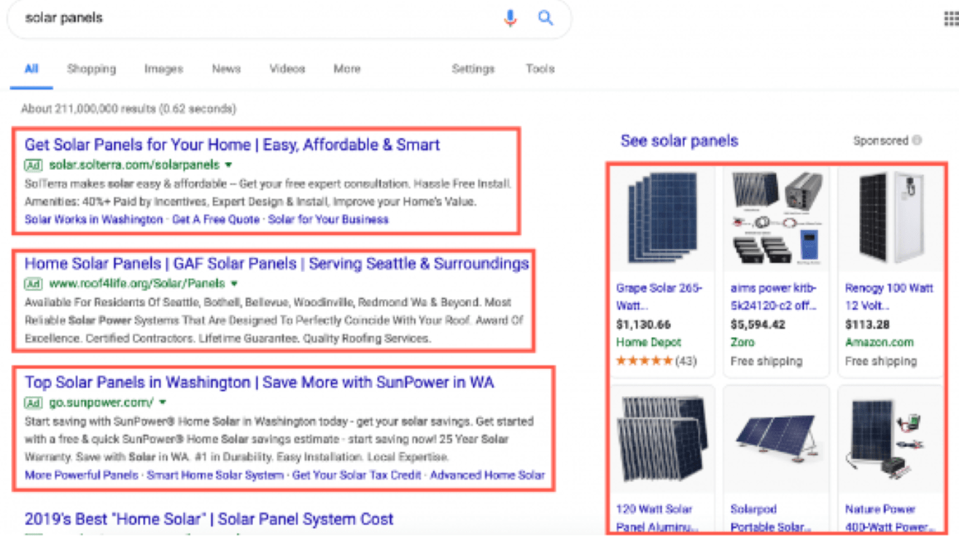This screenshot has height=560, width=959.
Task: Switch to the News tab
Action: pos(226,69)
